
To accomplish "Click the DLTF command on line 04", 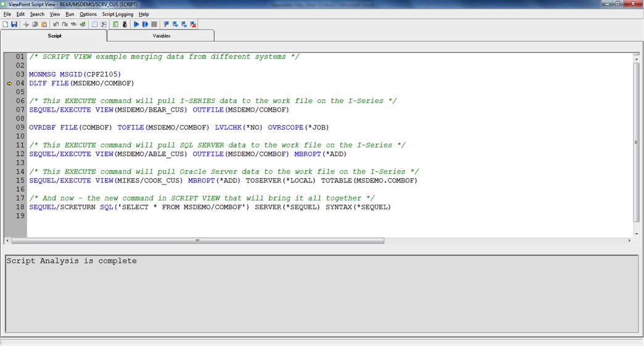I will 38,83.
